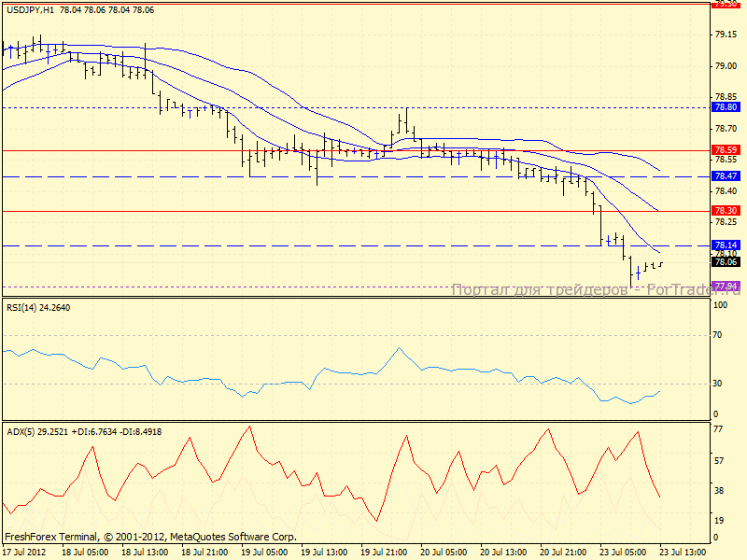747x560 pixels.
Task: Select the 77.94 support level tag
Action: click(x=726, y=286)
